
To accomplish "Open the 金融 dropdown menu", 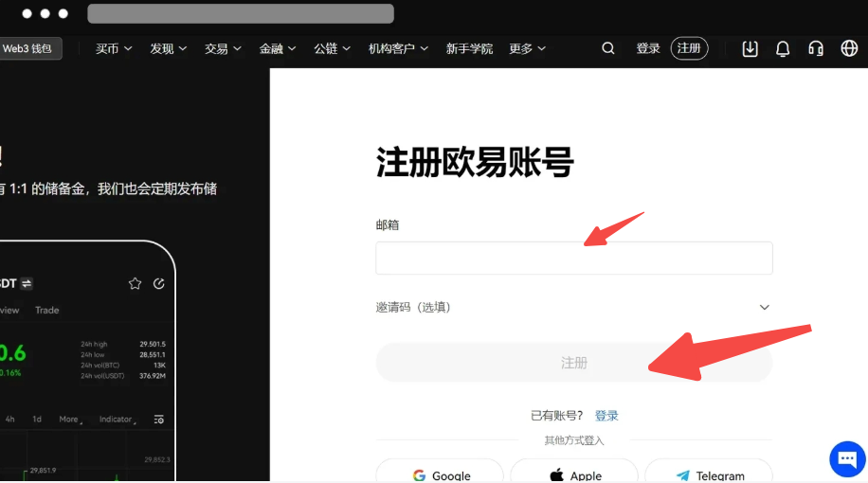I will pos(278,48).
